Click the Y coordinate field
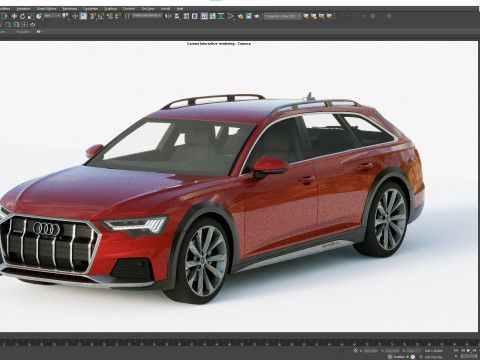 coord(392,351)
